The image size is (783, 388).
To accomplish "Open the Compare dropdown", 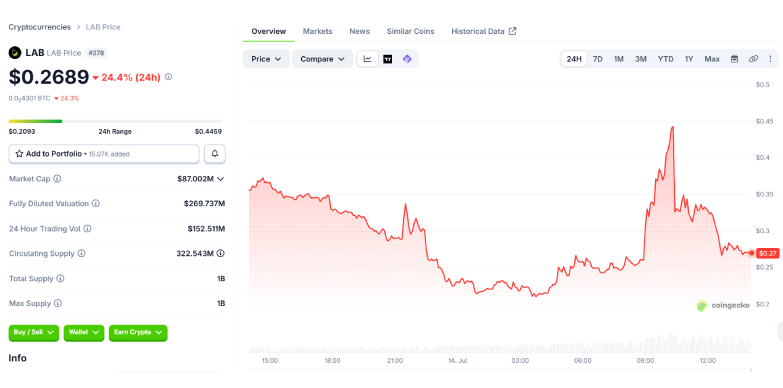I will (x=323, y=59).
